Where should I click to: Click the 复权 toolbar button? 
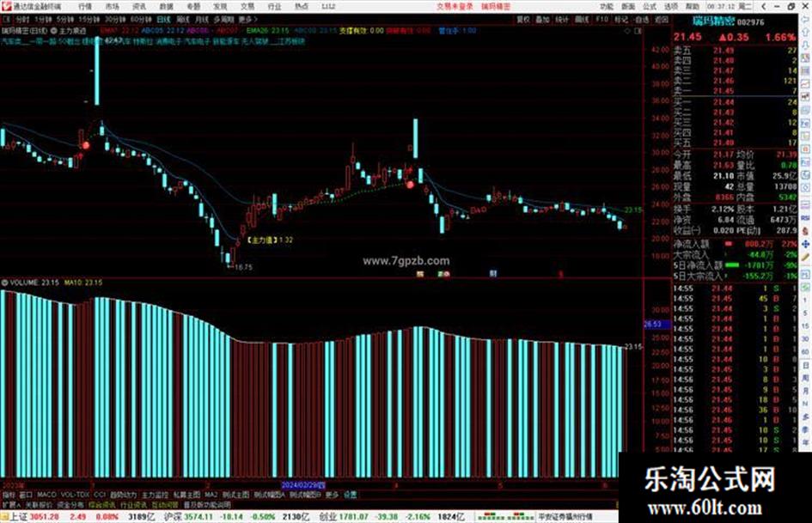point(523,20)
